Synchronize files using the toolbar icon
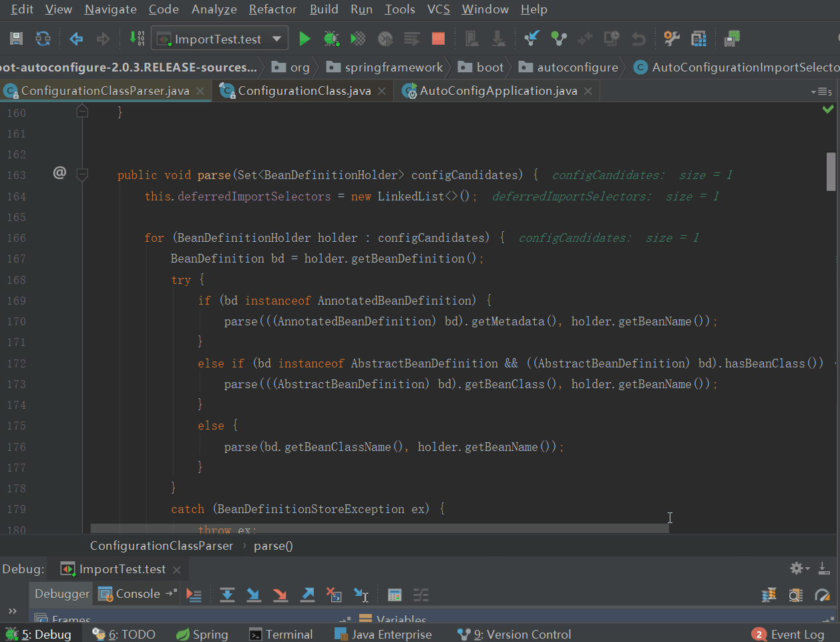840x642 pixels. point(43,39)
